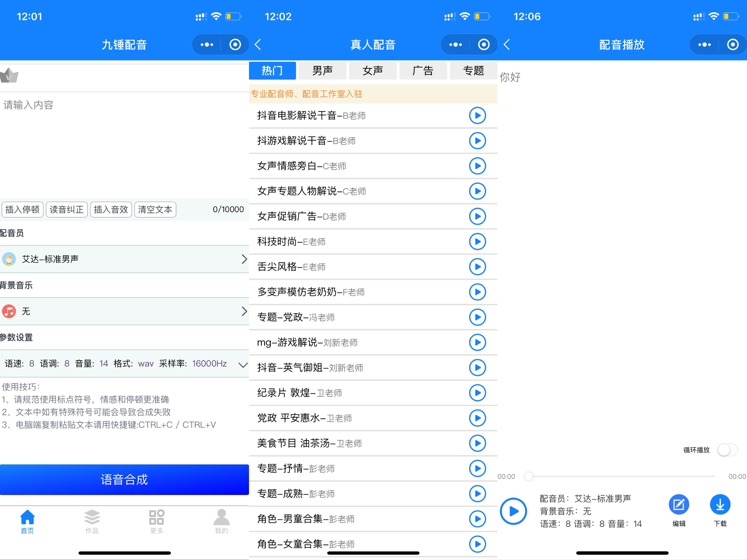Tap the crown VIP icon
Screen dimensions: 747x560
click(9, 76)
